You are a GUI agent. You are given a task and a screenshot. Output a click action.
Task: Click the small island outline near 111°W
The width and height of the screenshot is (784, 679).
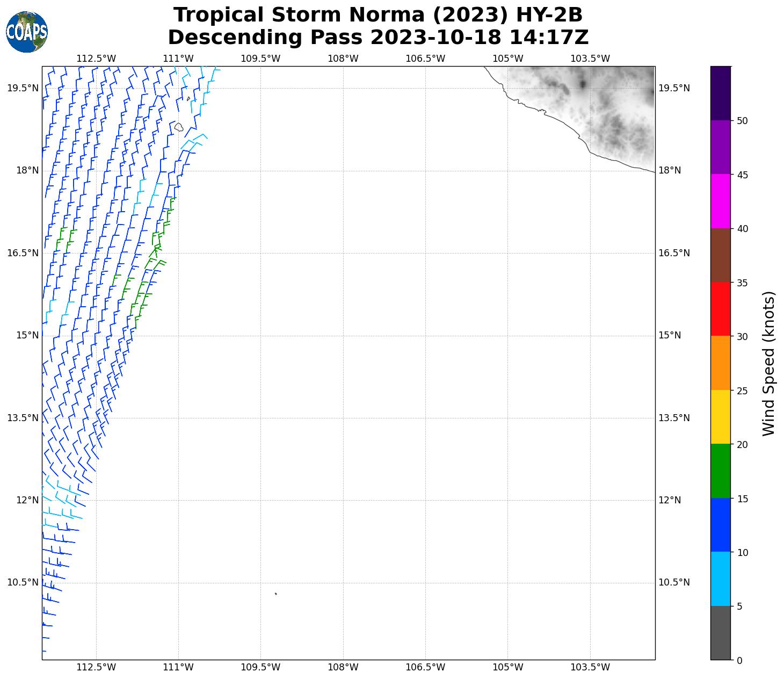178,127
